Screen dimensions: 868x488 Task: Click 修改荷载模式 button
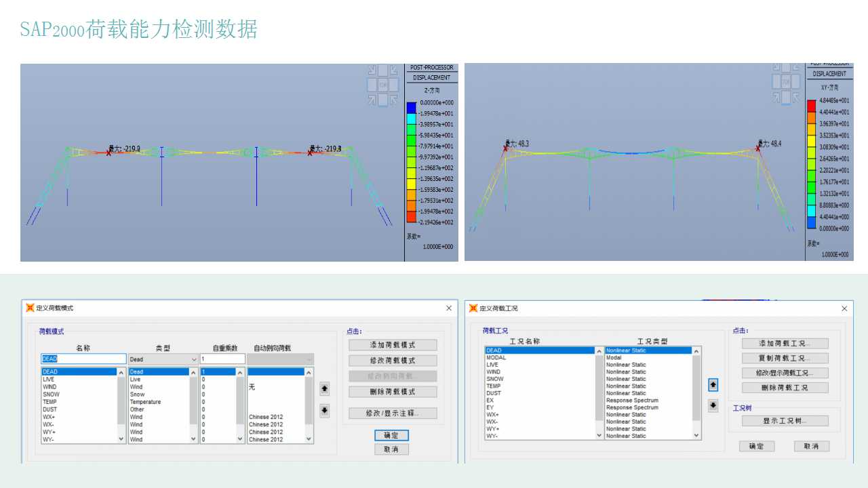click(x=393, y=361)
